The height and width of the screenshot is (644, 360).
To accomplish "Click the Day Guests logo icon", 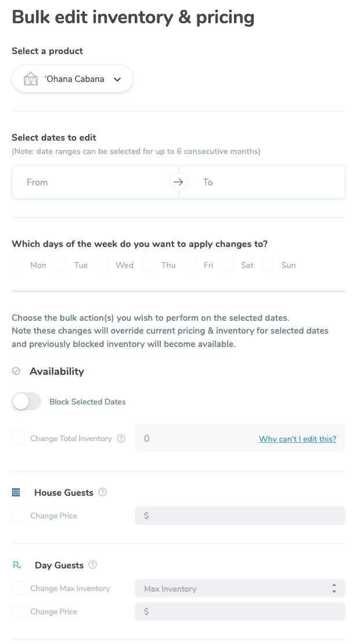I will click(17, 565).
